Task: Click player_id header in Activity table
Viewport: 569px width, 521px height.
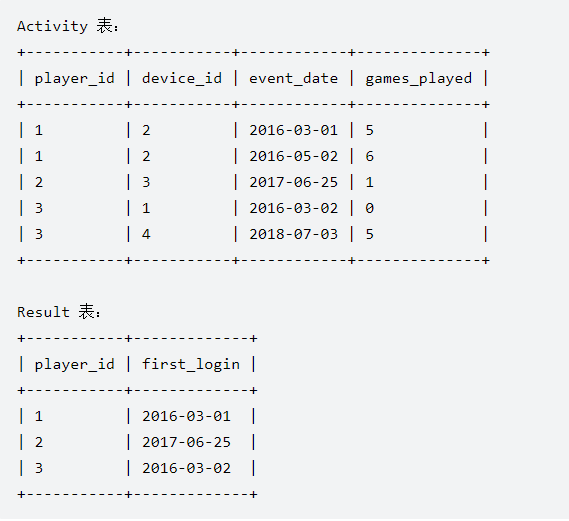Action: (x=75, y=79)
